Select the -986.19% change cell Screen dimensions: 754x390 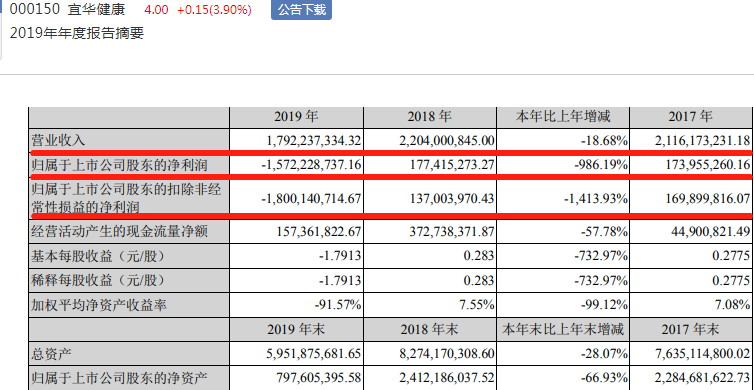pyautogui.click(x=601, y=165)
